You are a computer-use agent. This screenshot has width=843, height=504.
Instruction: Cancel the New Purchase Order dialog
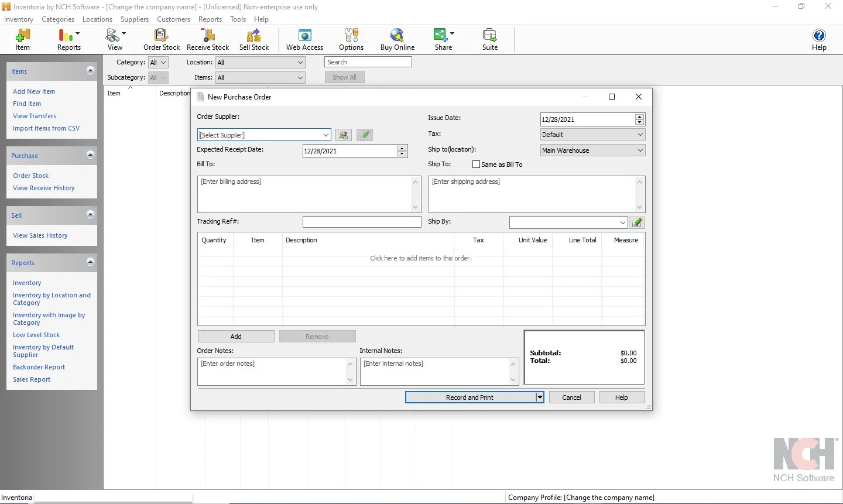click(571, 397)
